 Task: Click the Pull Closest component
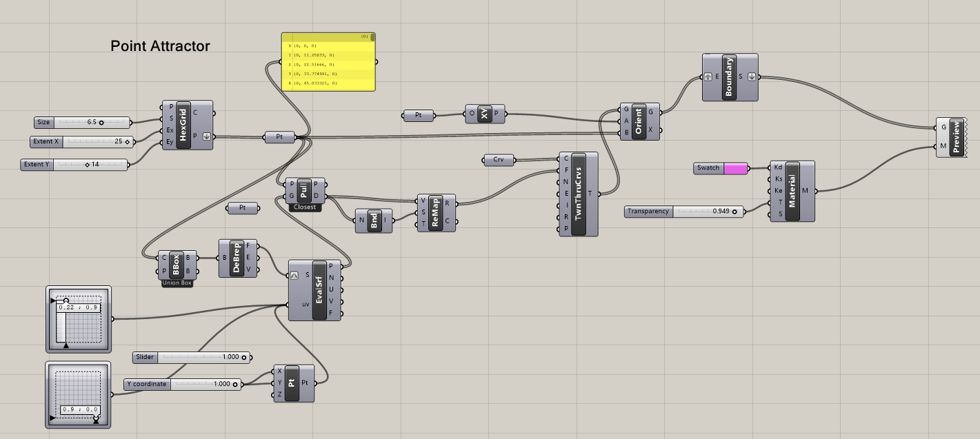click(303, 190)
